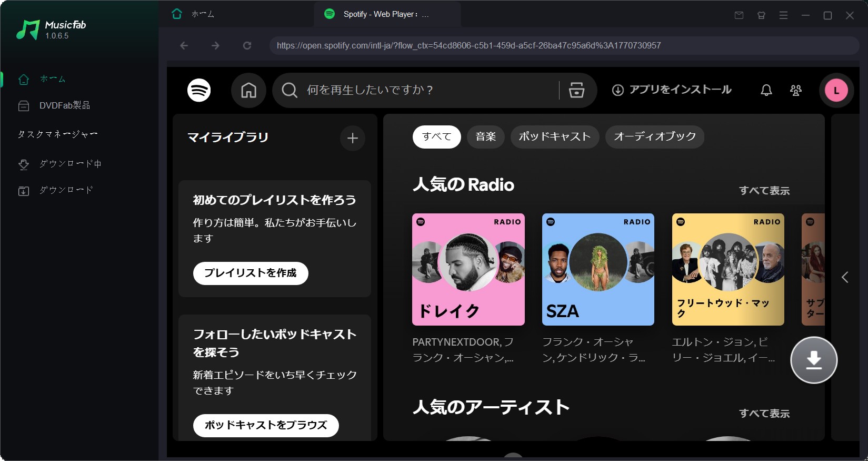Click すべて表示 next to 人気の Radio
The image size is (868, 461).
(764, 191)
